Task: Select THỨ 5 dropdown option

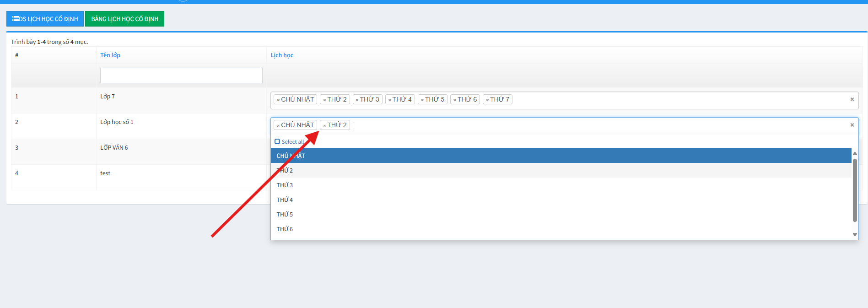Action: [285, 214]
